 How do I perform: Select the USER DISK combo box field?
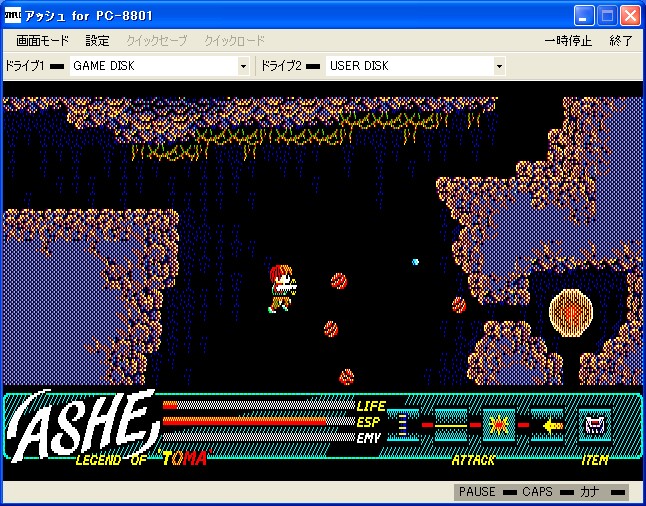416,66
